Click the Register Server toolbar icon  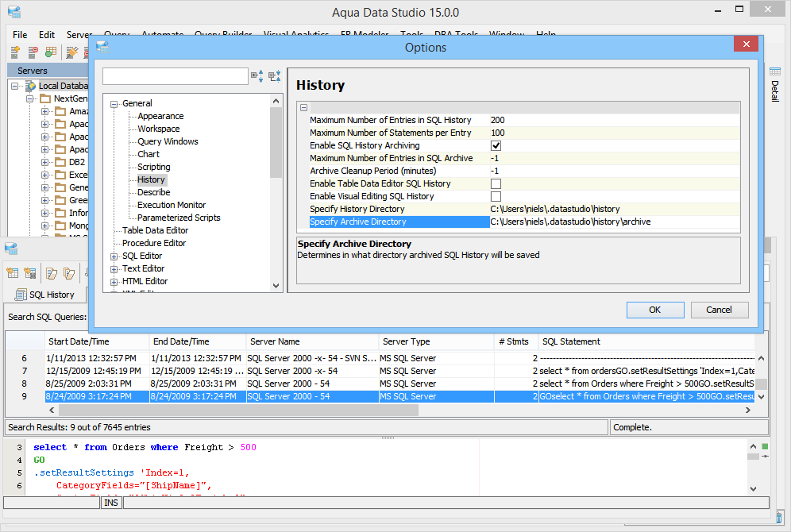tap(15, 52)
